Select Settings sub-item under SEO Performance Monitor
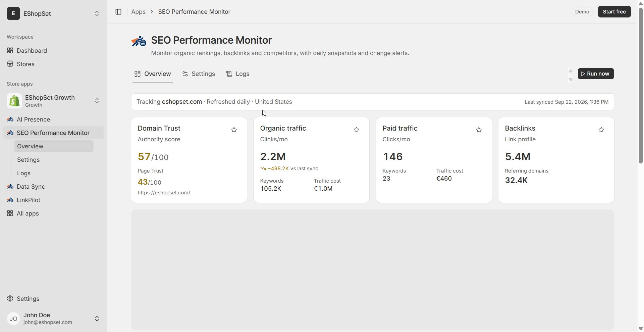Image resolution: width=644 pixels, height=332 pixels. point(54,160)
